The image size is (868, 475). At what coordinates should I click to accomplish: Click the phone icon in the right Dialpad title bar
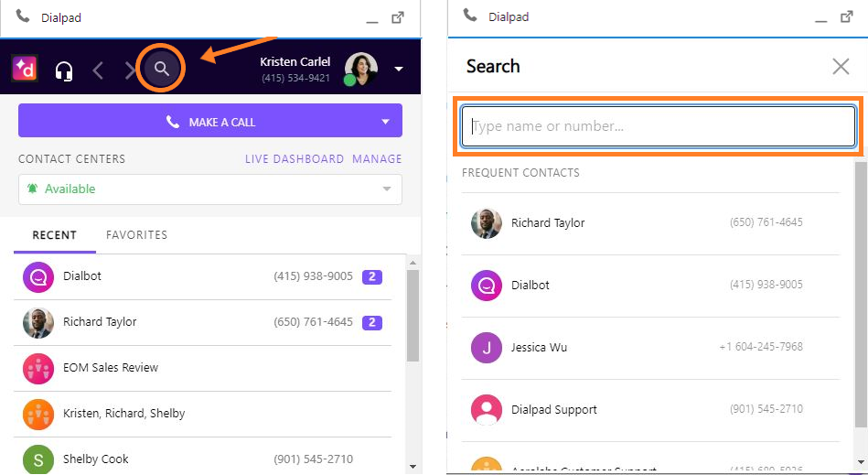click(x=470, y=16)
